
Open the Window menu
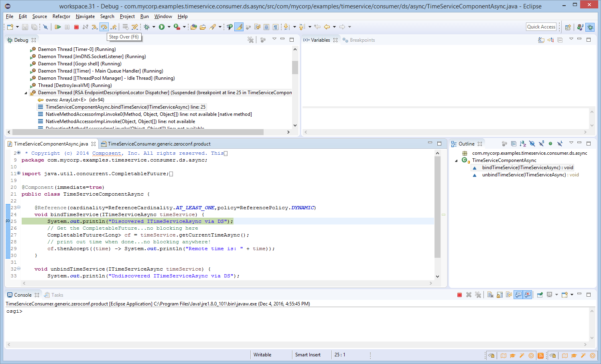(163, 16)
